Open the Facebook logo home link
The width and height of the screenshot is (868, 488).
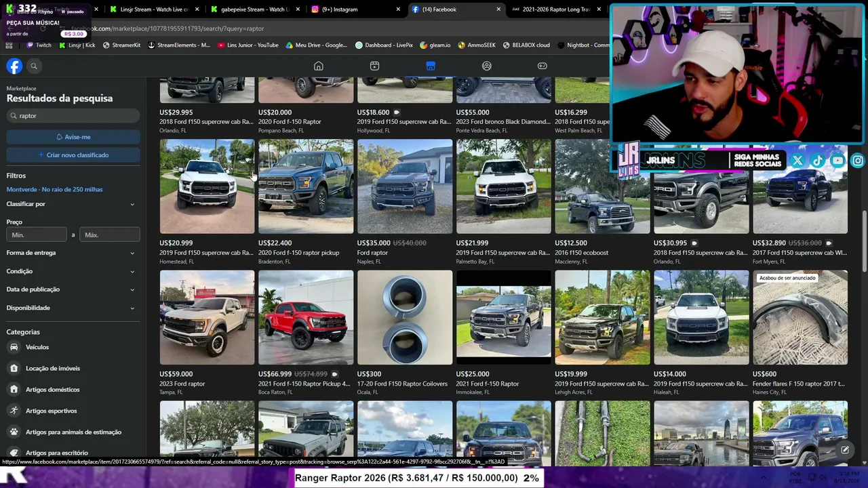(14, 66)
